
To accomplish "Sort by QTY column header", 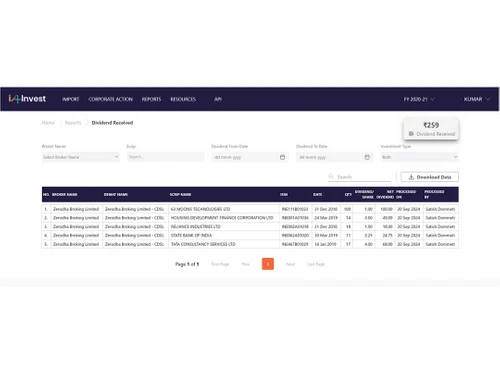I will coord(348,194).
